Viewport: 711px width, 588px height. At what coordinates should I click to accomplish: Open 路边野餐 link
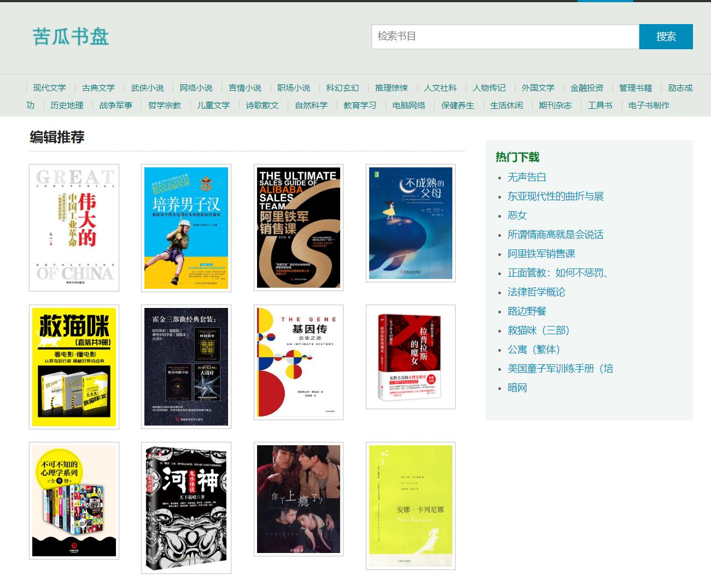click(527, 311)
